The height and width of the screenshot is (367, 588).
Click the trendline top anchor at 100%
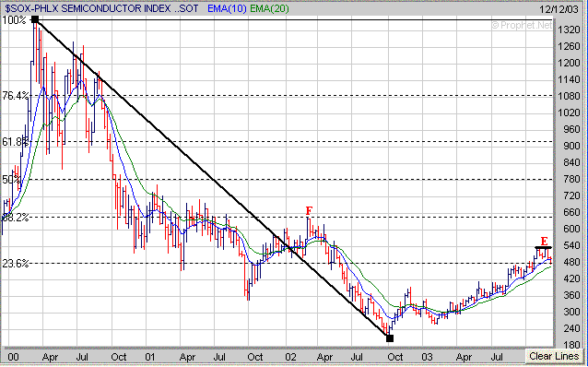(35, 19)
